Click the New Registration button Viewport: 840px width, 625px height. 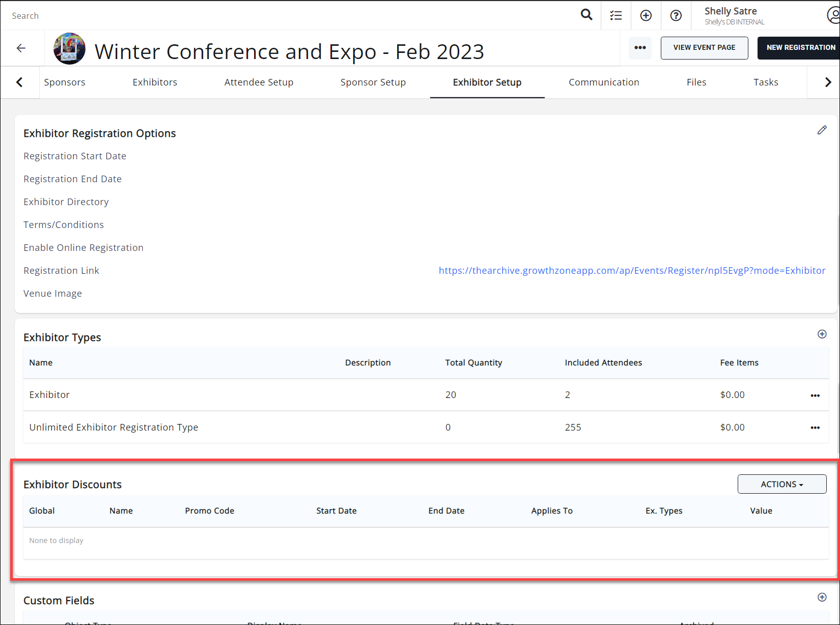coord(800,48)
